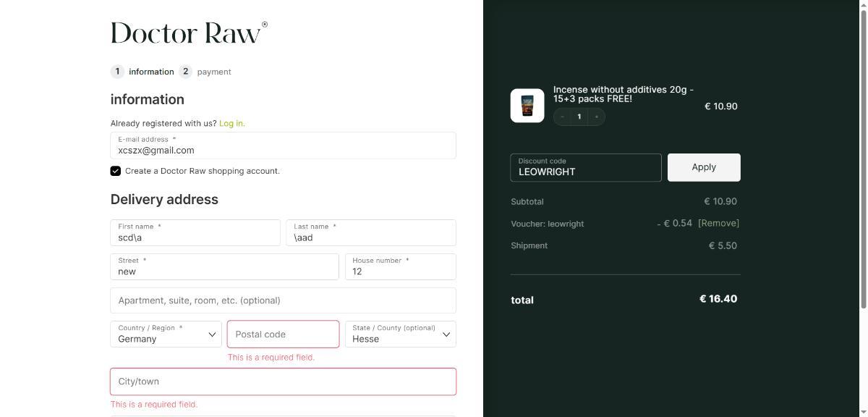The height and width of the screenshot is (417, 868).
Task: Click the step 1 information circle
Action: click(117, 72)
